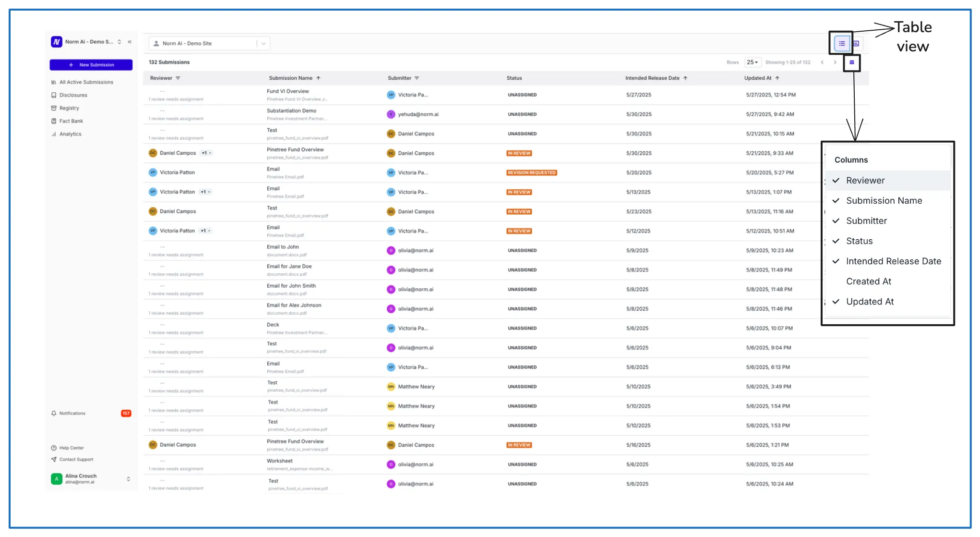
Task: Uncheck the Submitter column option
Action: [888, 221]
